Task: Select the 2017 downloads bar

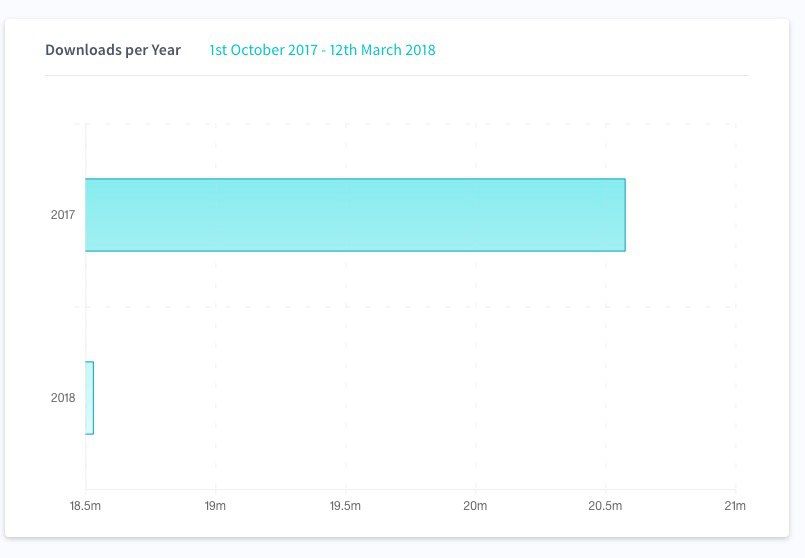Action: [x=355, y=215]
